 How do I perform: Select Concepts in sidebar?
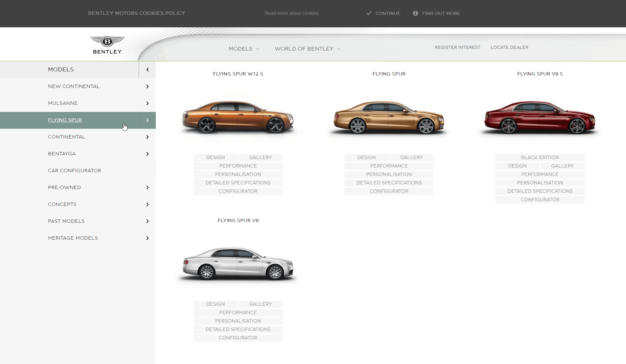(62, 204)
